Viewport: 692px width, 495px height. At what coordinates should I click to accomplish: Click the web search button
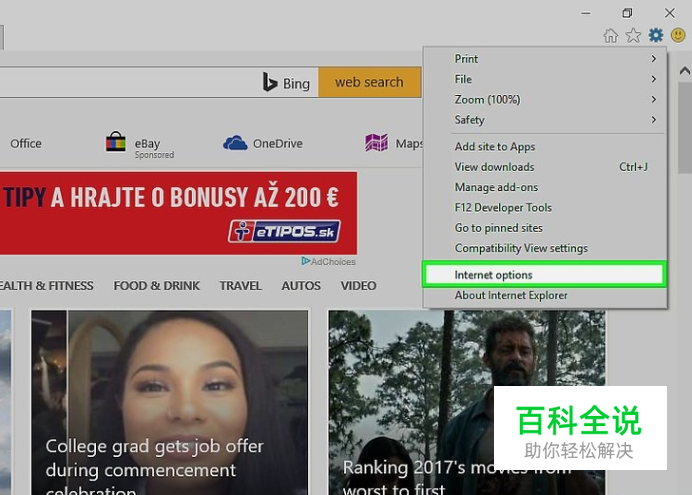click(x=369, y=82)
